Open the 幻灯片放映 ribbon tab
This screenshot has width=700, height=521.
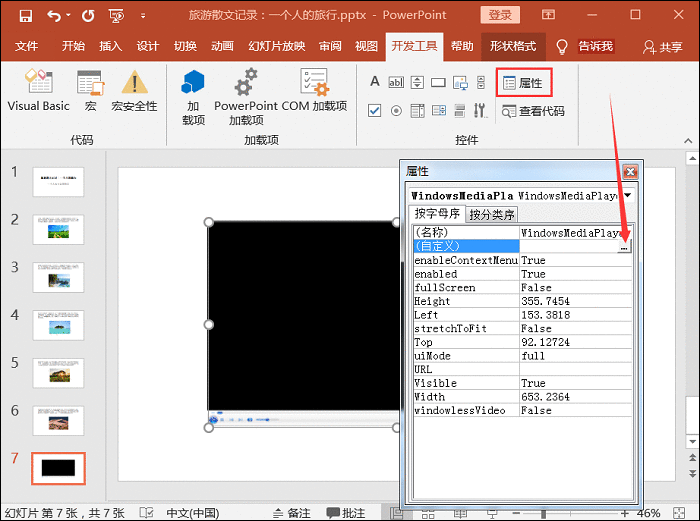pyautogui.click(x=276, y=47)
